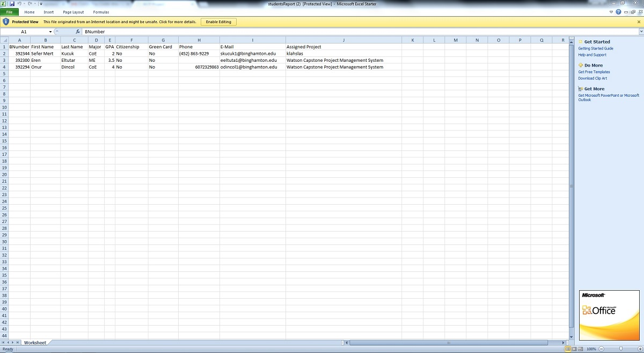Open the Getting Started Guide link
Image resolution: width=644 pixels, height=353 pixels.
[595, 48]
